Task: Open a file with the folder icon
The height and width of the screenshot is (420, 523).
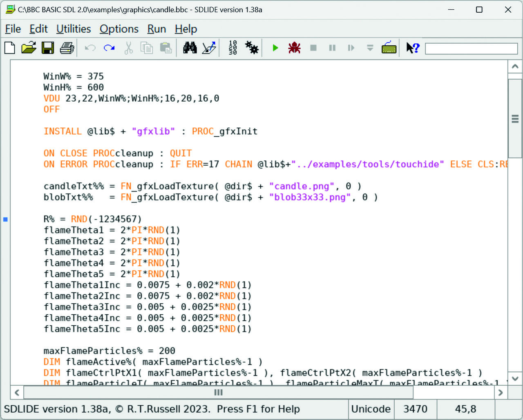Action: [29, 48]
